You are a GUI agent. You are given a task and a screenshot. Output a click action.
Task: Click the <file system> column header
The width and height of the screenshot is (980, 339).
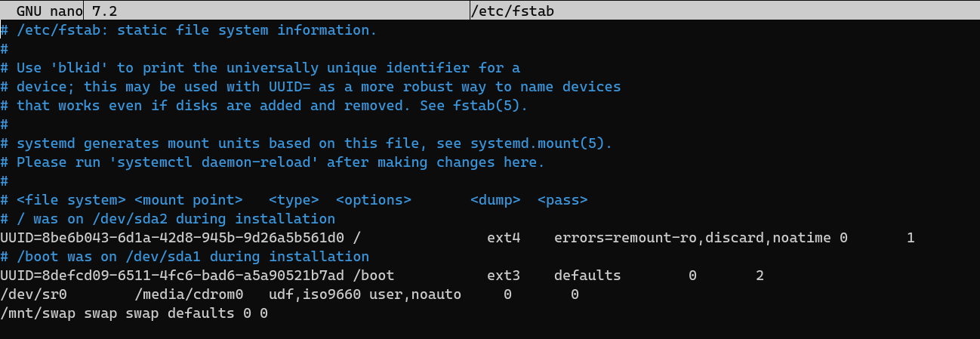click(71, 200)
